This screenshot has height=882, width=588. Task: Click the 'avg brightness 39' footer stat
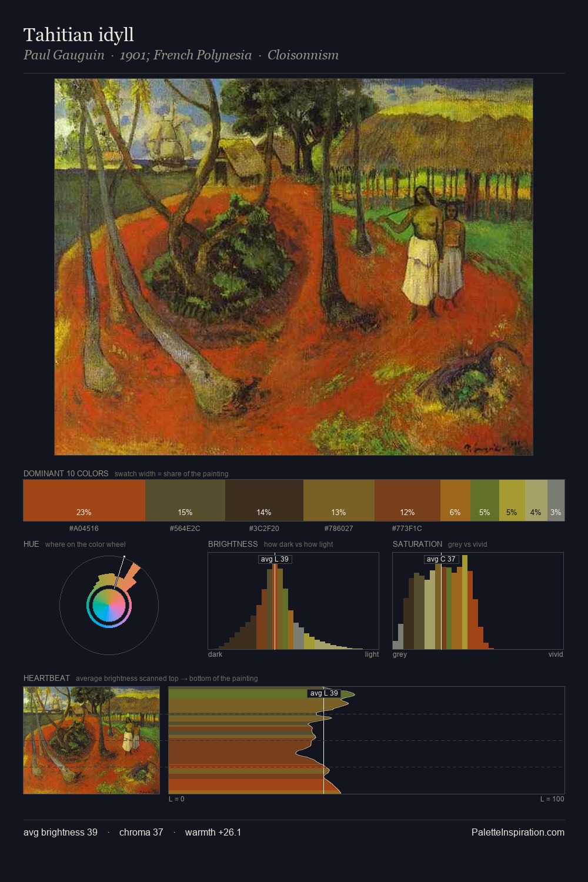61,833
